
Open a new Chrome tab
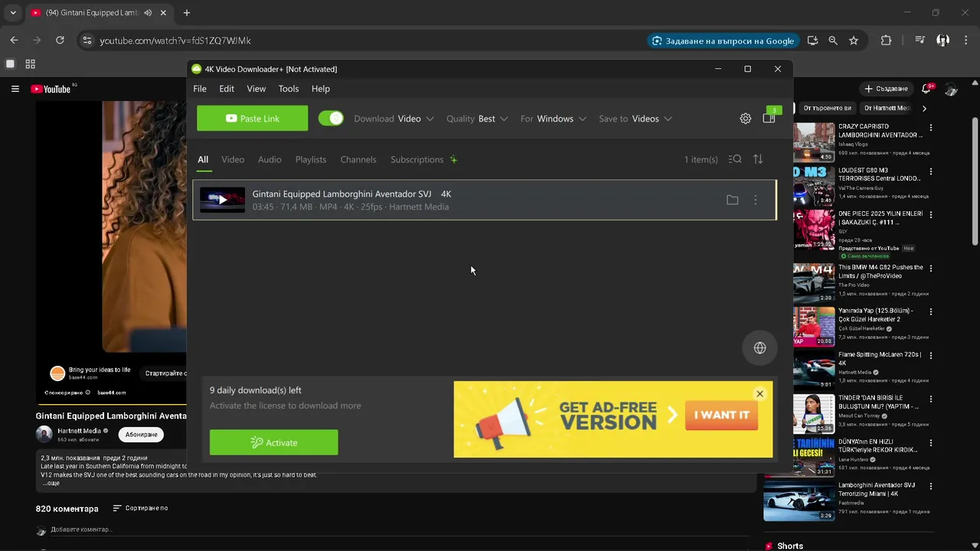(x=187, y=13)
